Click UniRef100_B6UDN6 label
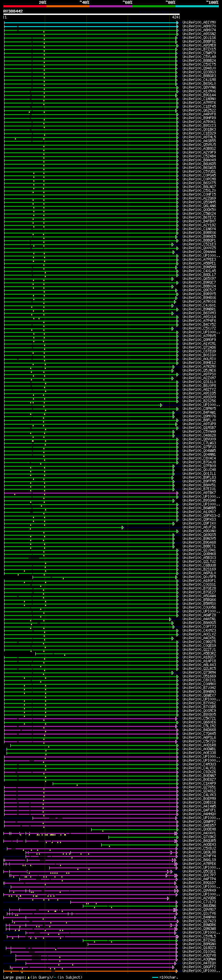The image size is (222, 980). click(199, 906)
